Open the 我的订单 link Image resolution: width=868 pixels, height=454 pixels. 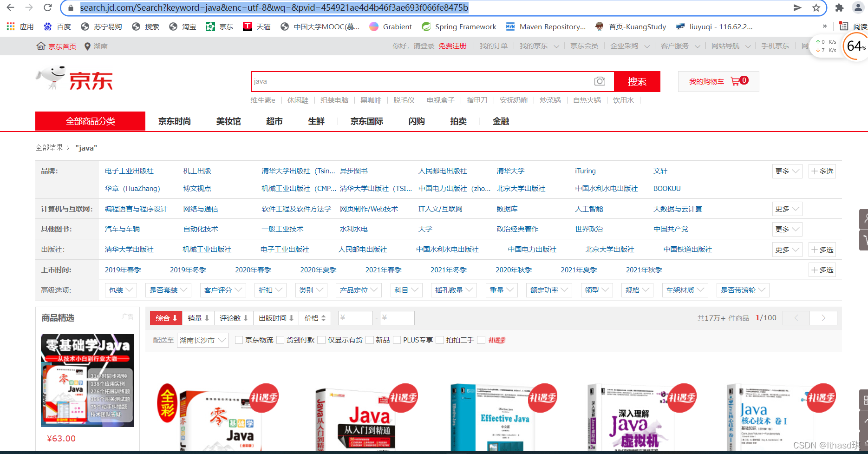pyautogui.click(x=494, y=46)
